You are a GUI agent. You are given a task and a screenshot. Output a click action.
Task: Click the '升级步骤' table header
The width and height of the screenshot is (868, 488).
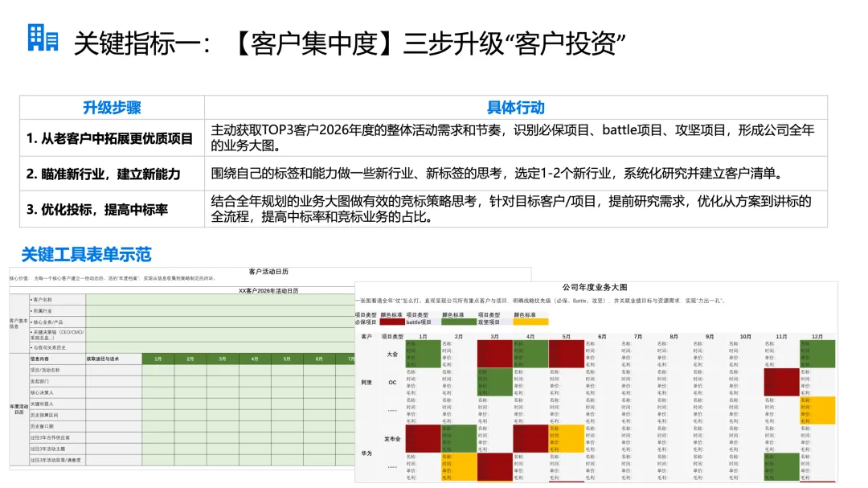112,108
